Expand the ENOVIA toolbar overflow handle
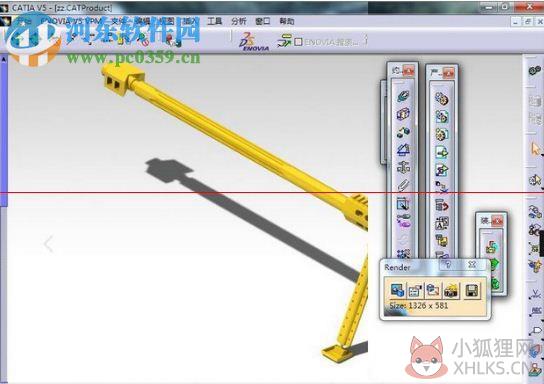Viewport: 544px width, 384px height. click(365, 41)
